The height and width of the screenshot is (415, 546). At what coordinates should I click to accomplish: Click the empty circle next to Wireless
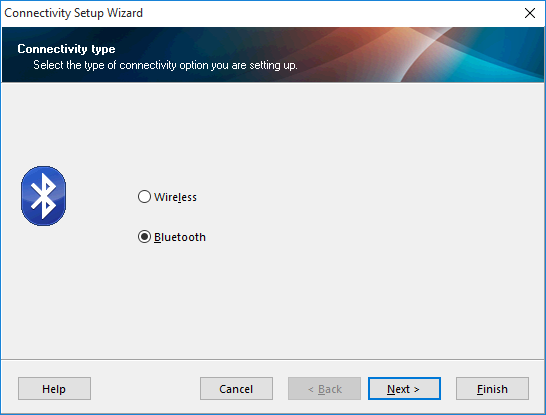pyautogui.click(x=144, y=197)
